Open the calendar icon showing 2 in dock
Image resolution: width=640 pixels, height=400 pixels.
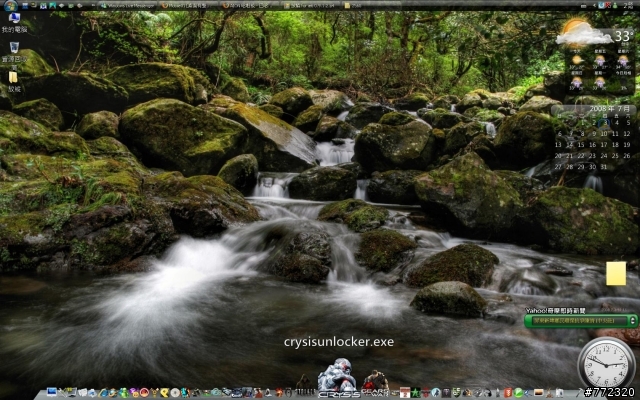[405, 392]
